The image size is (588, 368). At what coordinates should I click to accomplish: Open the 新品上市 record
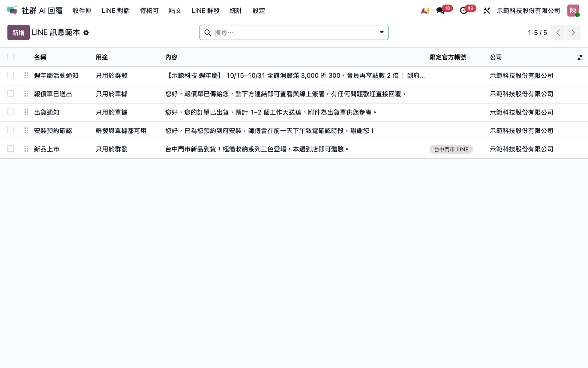coord(46,149)
